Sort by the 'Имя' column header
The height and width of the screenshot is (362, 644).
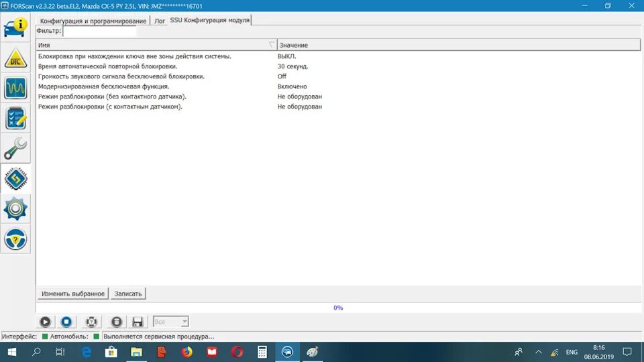pyautogui.click(x=156, y=45)
